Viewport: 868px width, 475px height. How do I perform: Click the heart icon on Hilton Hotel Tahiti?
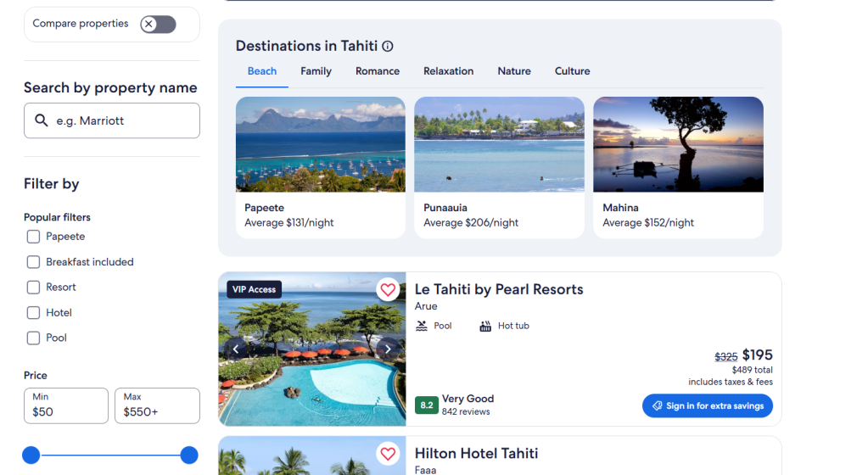click(388, 454)
